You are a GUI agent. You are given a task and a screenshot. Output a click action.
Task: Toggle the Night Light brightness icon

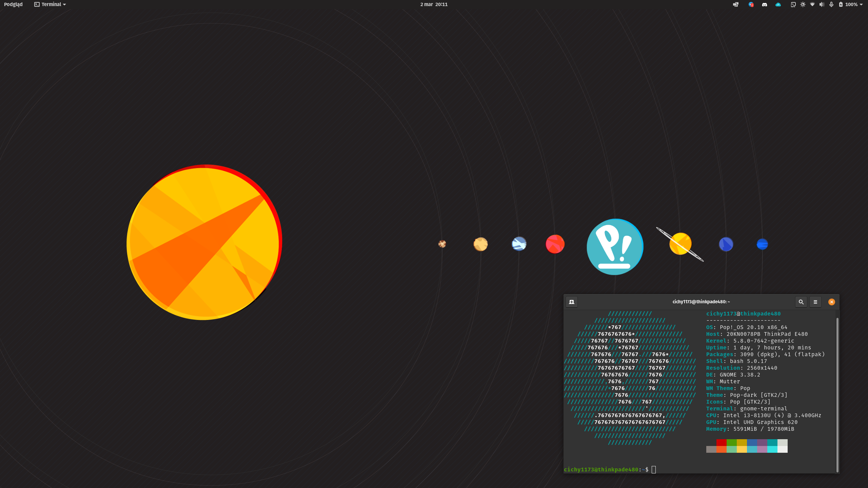803,4
